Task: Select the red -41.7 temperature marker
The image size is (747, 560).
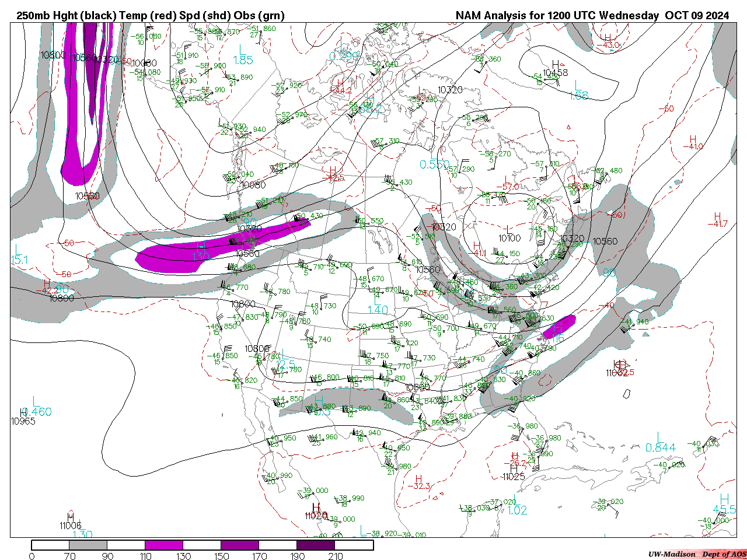Action: pyautogui.click(x=717, y=223)
